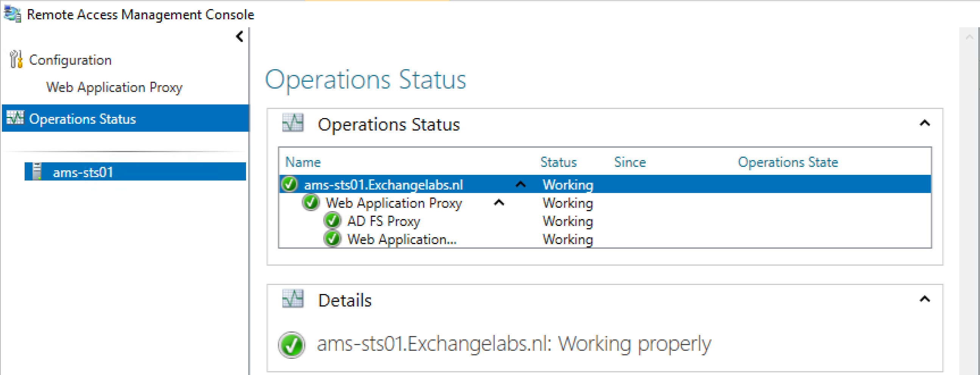Click the large green check in Details

click(x=291, y=345)
